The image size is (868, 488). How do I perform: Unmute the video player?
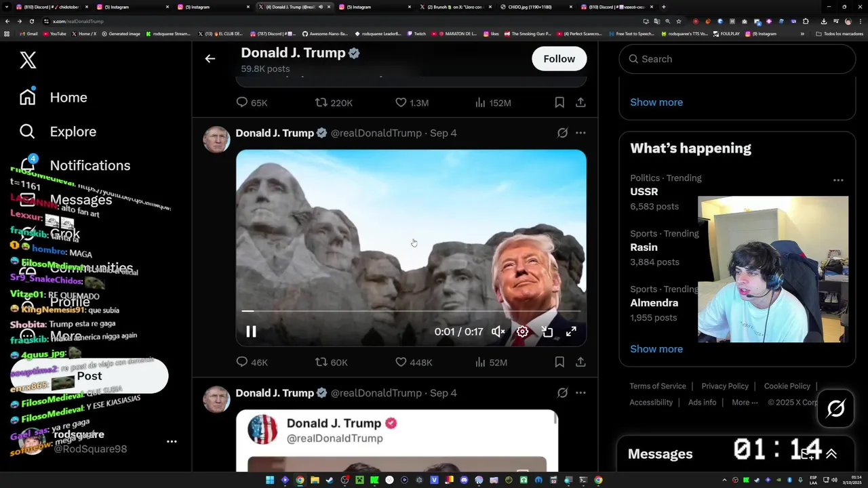tap(498, 331)
